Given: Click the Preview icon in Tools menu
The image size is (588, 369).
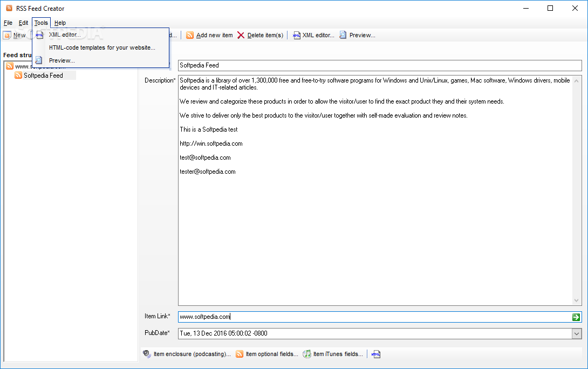Looking at the screenshot, I should (39, 60).
